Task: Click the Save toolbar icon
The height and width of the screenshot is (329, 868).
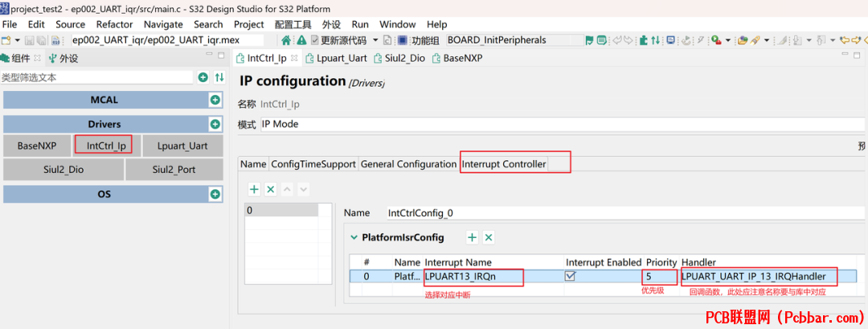Action: tap(29, 40)
